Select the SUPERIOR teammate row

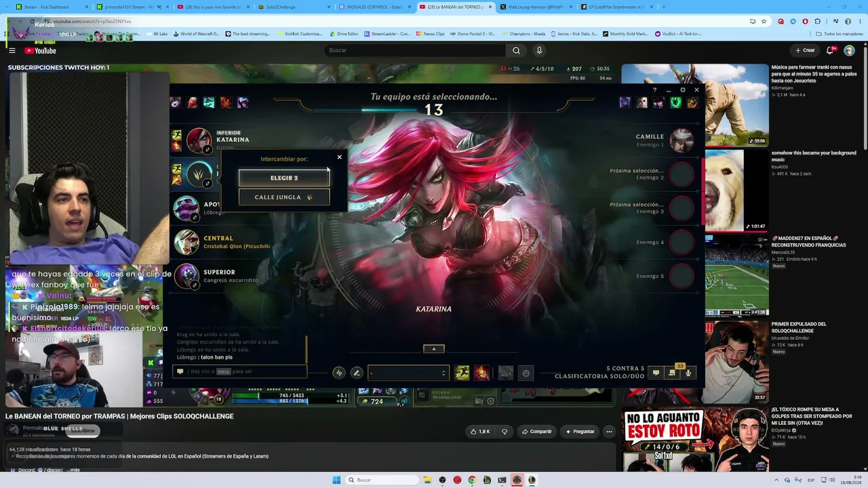(x=220, y=276)
